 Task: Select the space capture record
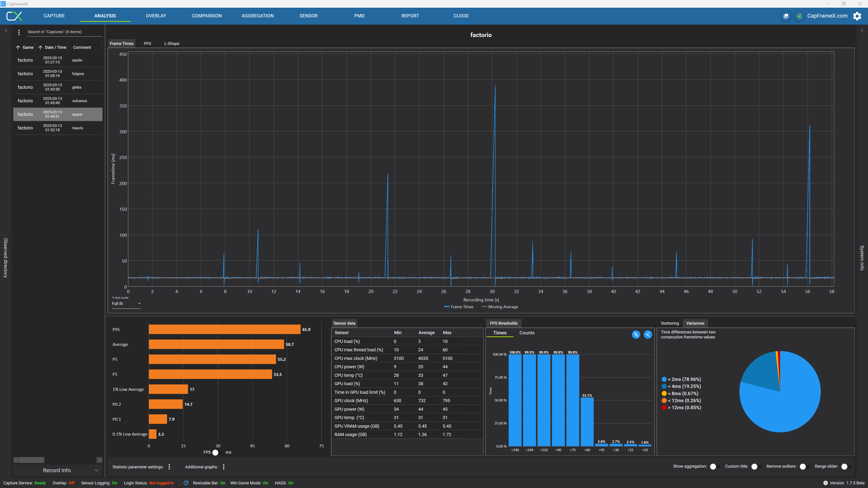coord(58,115)
